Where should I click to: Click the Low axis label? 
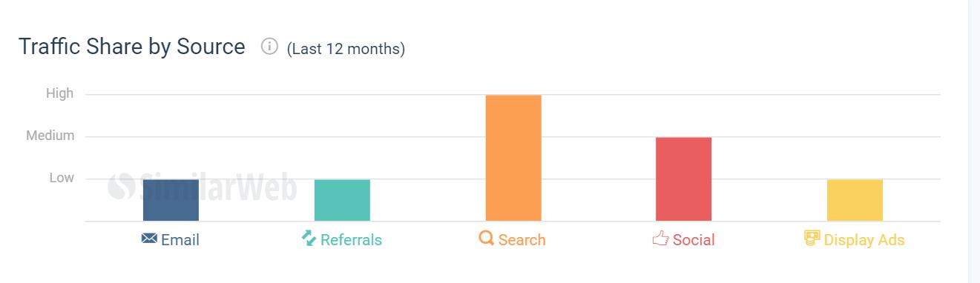62,178
